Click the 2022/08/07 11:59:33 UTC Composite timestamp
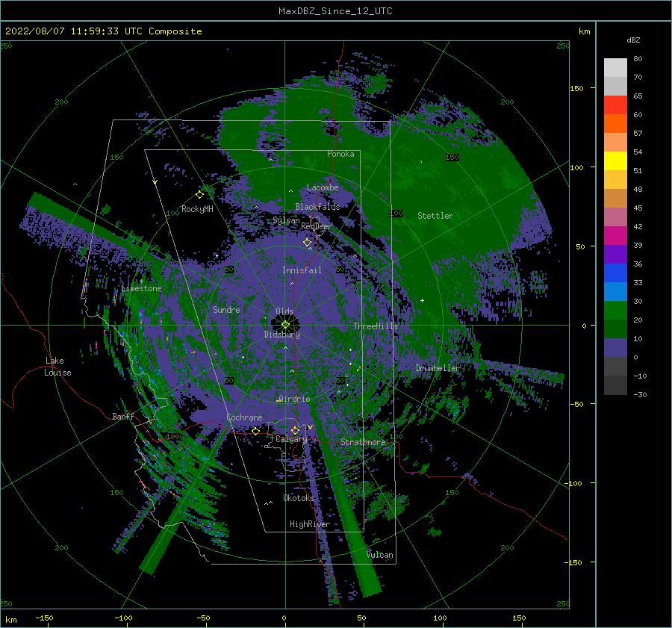This screenshot has height=628, width=672. pyautogui.click(x=104, y=31)
